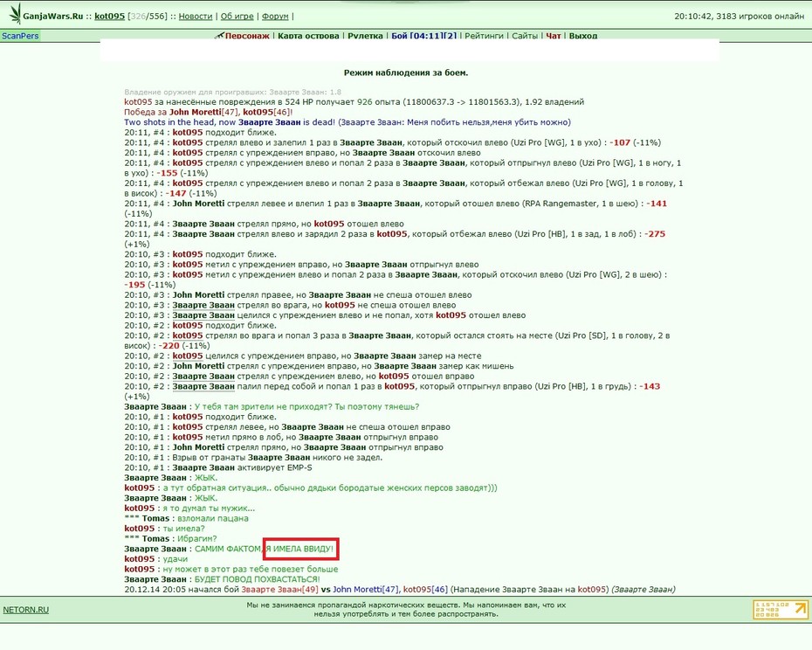Visit the Форум link
The width and height of the screenshot is (812, 650).
coord(275,16)
